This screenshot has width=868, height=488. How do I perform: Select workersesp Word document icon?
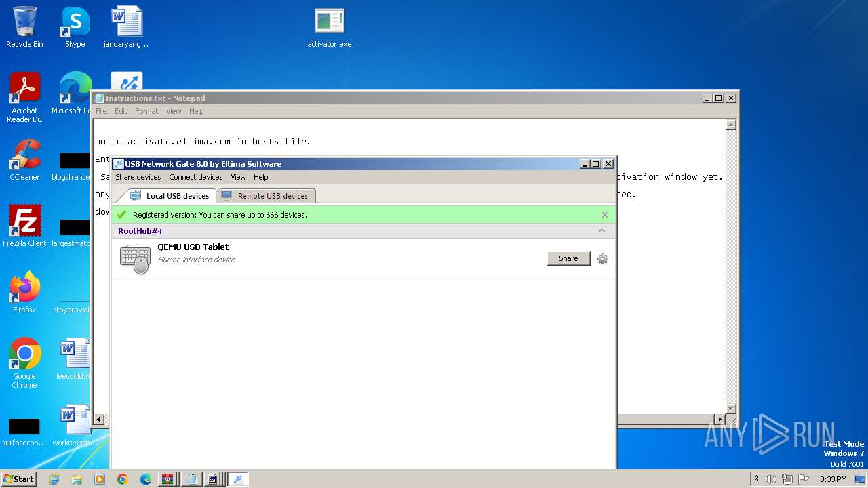click(75, 426)
